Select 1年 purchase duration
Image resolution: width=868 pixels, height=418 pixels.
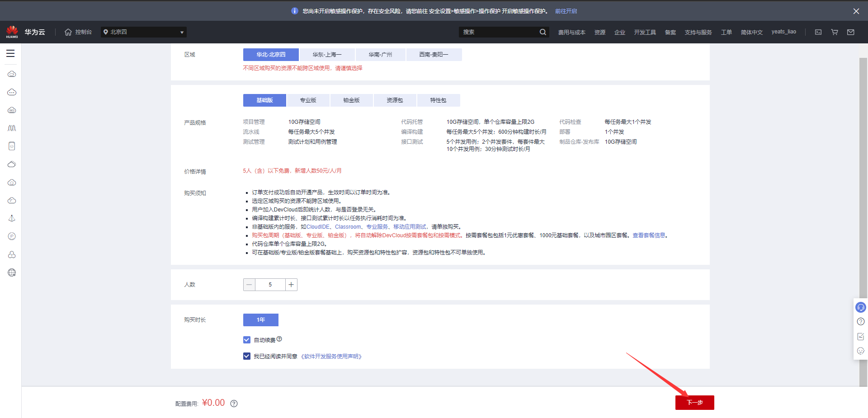pyautogui.click(x=261, y=320)
